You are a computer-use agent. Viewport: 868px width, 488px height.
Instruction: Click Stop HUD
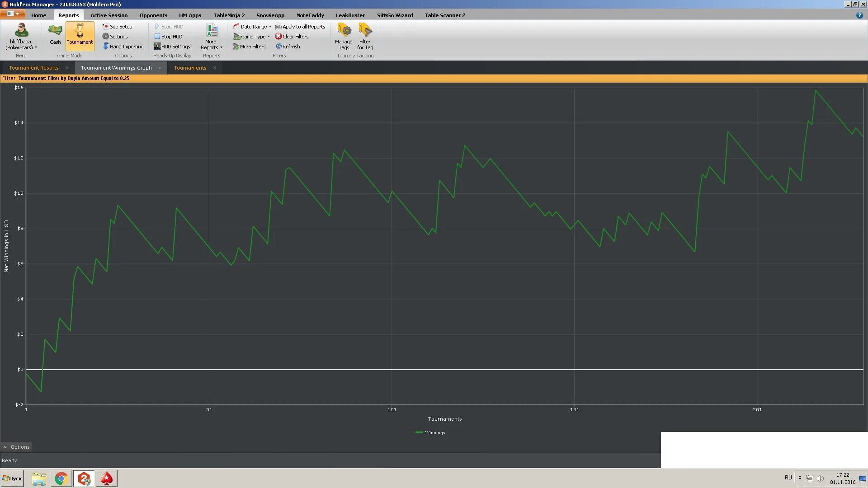coord(168,37)
